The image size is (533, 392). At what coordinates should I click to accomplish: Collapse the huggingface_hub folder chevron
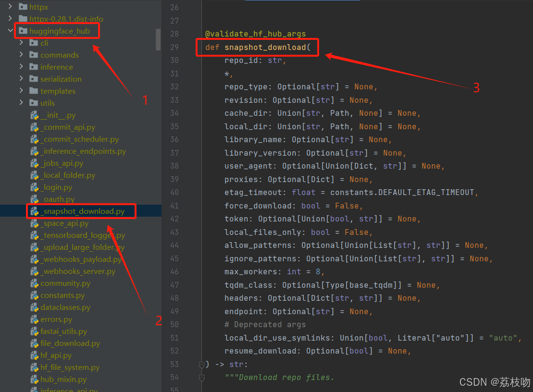(10, 31)
